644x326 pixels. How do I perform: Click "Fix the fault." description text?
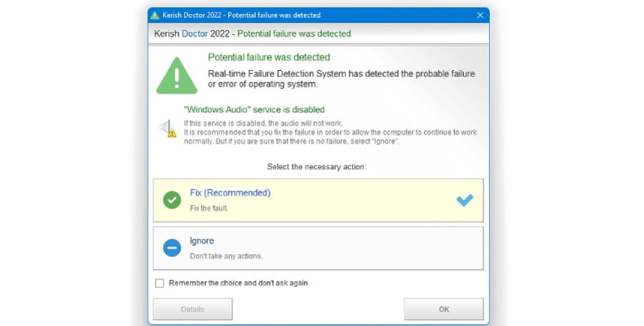pyautogui.click(x=209, y=209)
